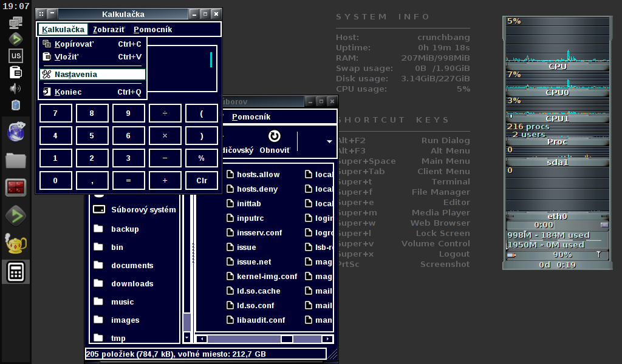Screen dimensions: 622x364
Task: Tap the 3 calculator key
Action: 129,158
